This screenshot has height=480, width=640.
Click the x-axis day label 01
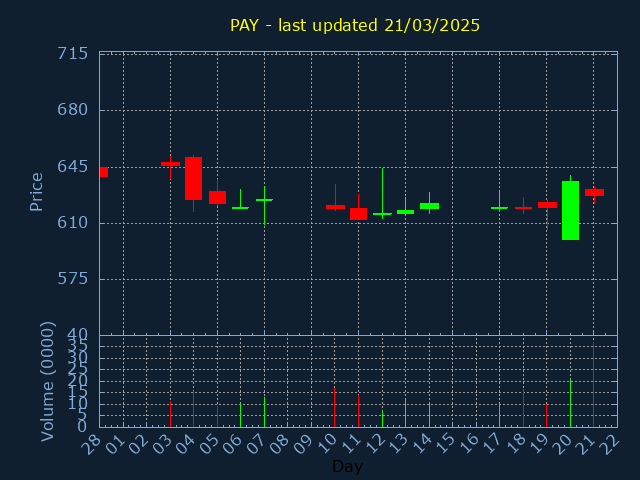[114, 444]
